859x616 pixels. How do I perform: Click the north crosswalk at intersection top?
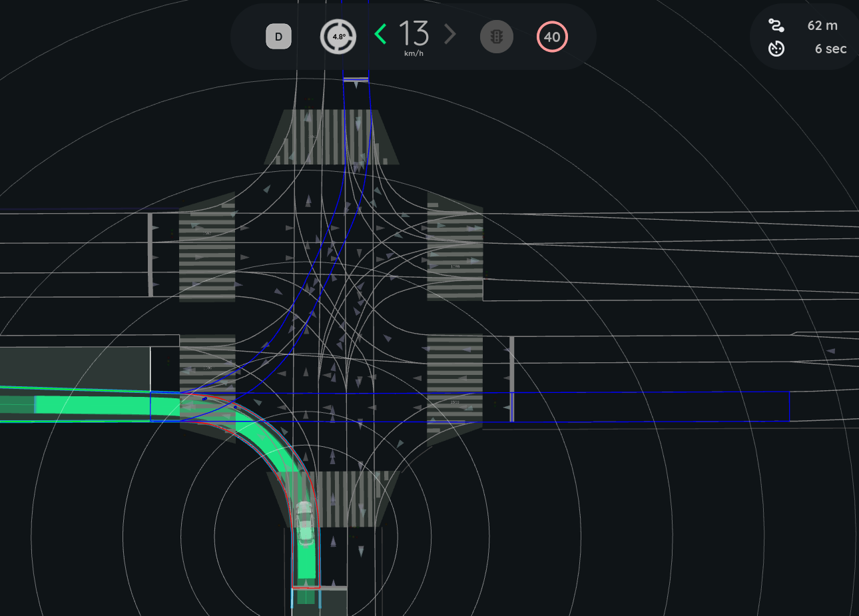point(331,137)
